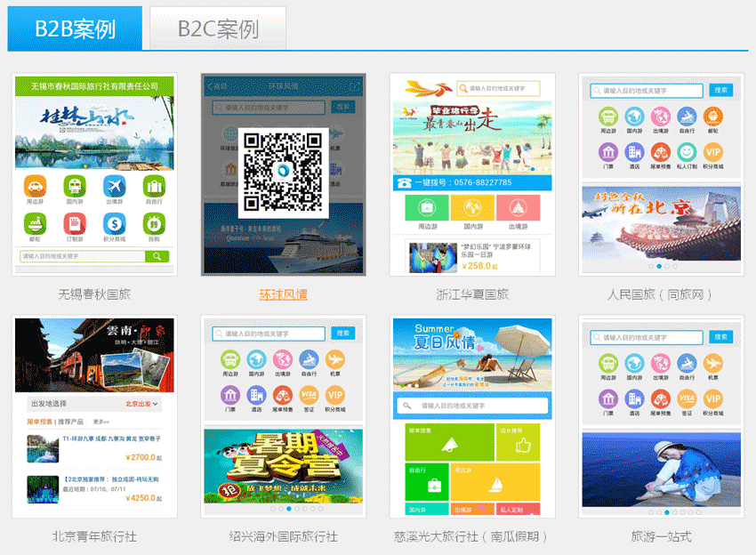Select the active blue carousel dot under 醉在北京 banner
Screen dimensions: 756x555
(x=659, y=266)
